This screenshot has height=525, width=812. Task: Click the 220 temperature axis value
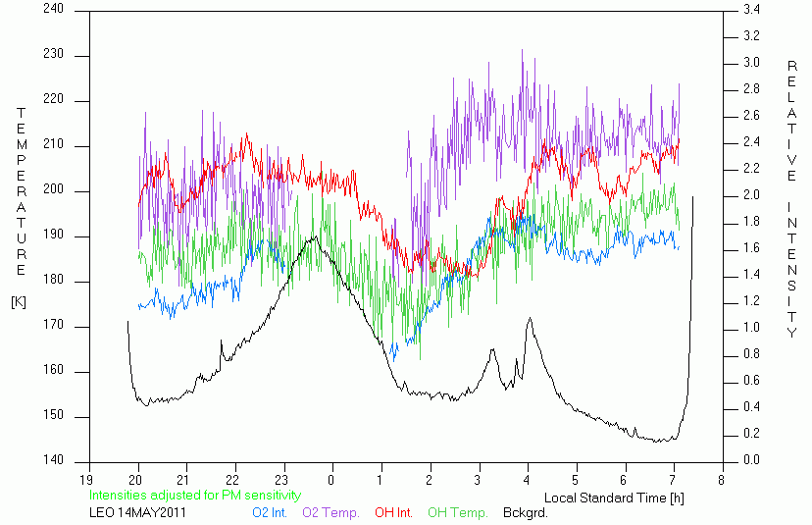(53, 99)
